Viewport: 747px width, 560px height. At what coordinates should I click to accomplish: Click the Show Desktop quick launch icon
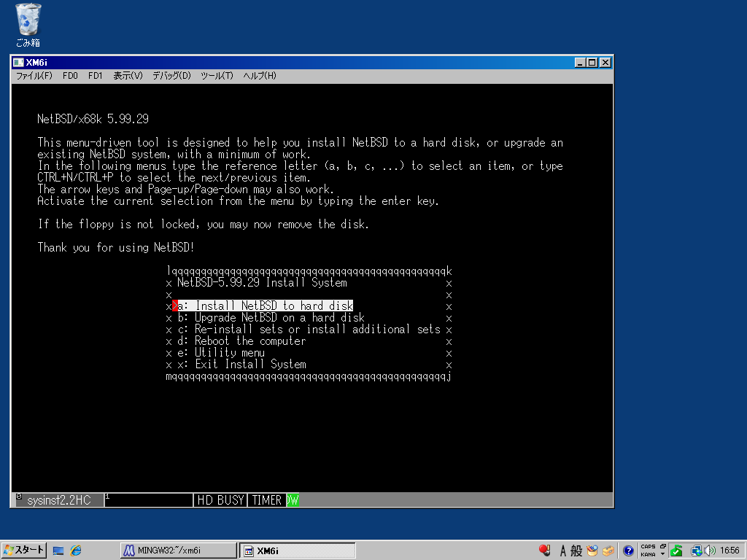(x=58, y=551)
